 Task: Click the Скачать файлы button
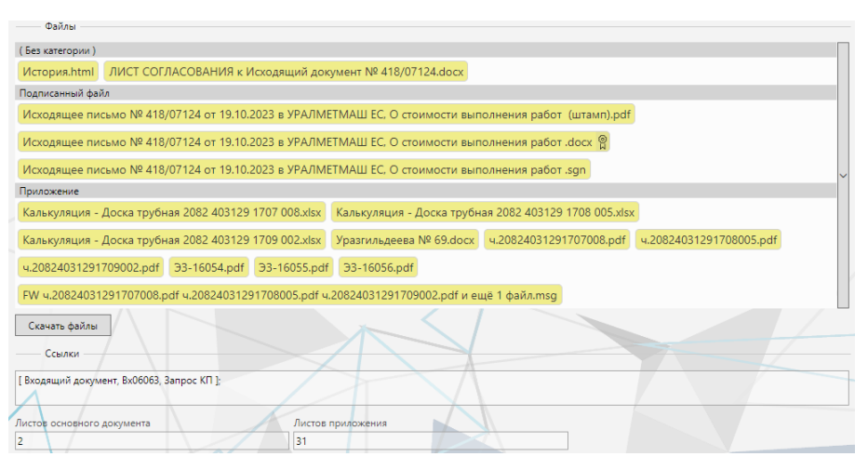click(63, 326)
